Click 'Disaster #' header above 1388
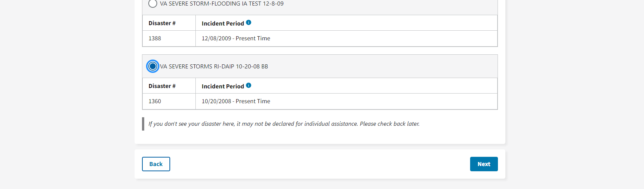The image size is (644, 189). [162, 23]
